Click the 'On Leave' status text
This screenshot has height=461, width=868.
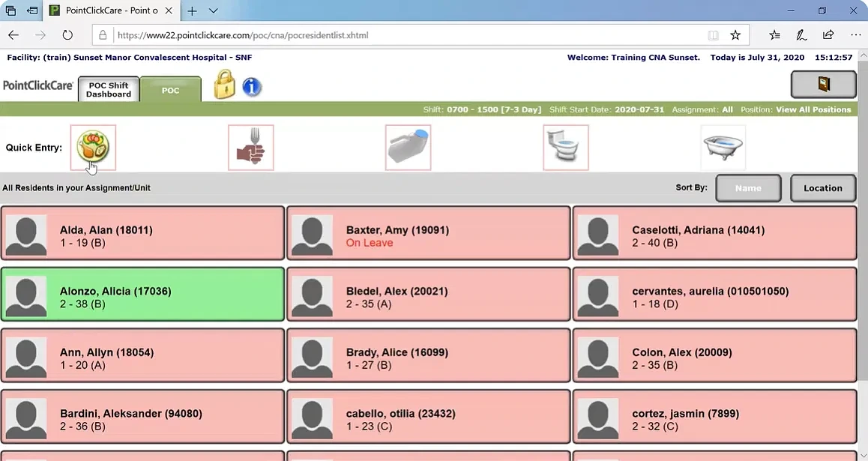370,243
